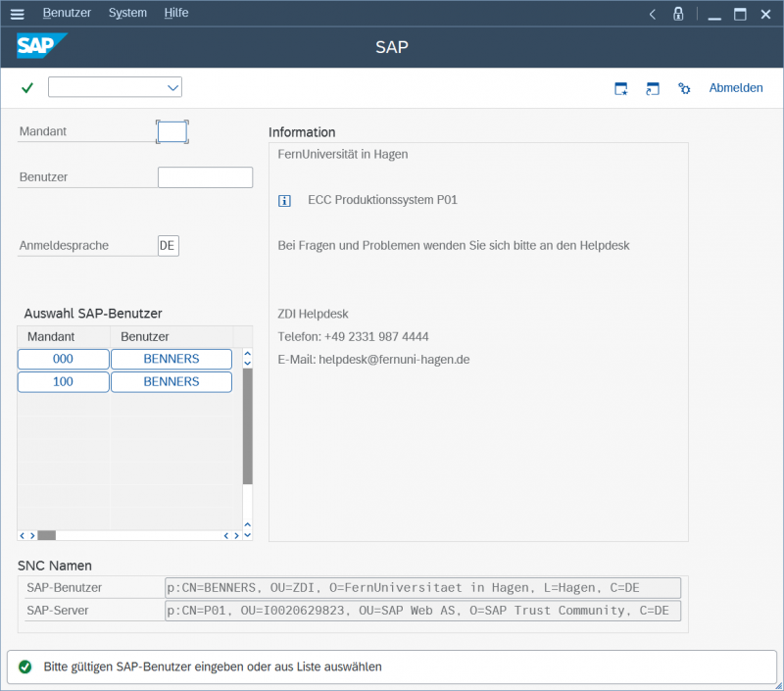Click the SAP-Server SNC name field
784x691 pixels.
tap(423, 611)
